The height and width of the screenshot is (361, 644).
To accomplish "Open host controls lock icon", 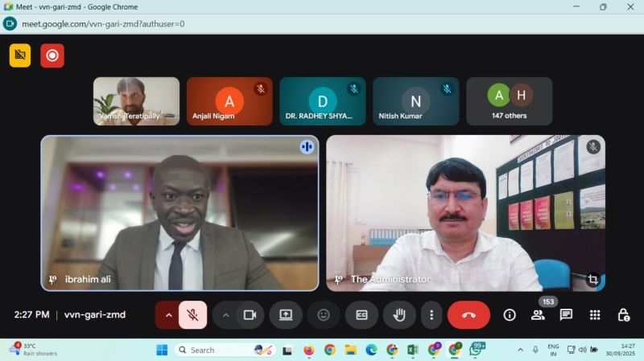I will [623, 315].
